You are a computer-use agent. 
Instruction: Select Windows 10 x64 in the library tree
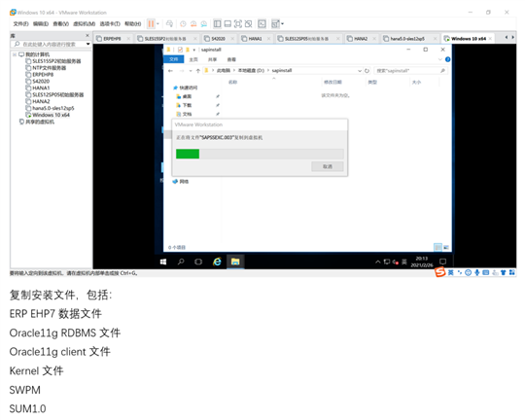pos(51,115)
